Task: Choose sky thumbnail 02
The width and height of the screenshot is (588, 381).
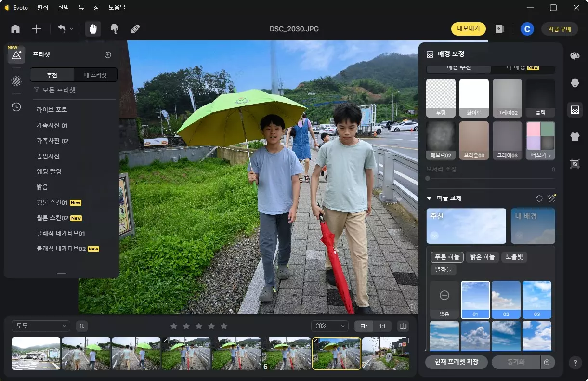Action: [x=506, y=300]
